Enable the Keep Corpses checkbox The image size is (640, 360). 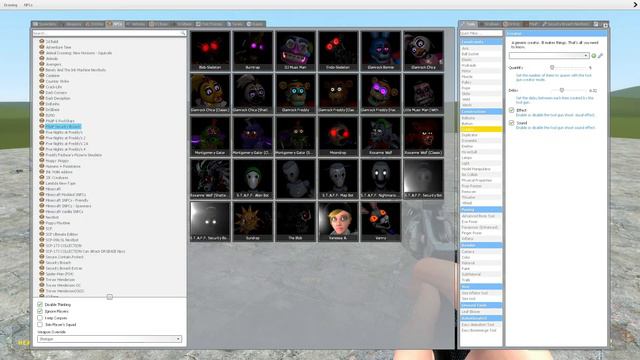(40, 318)
